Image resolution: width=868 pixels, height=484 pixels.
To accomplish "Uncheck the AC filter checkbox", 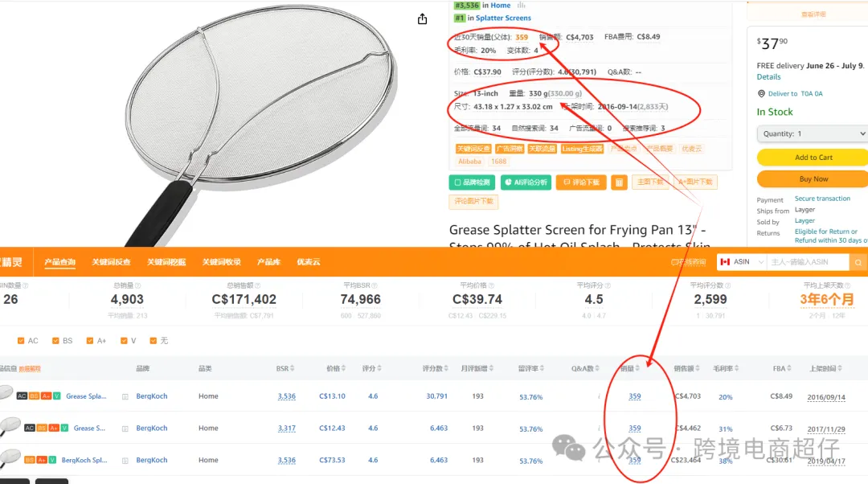I will [x=21, y=341].
